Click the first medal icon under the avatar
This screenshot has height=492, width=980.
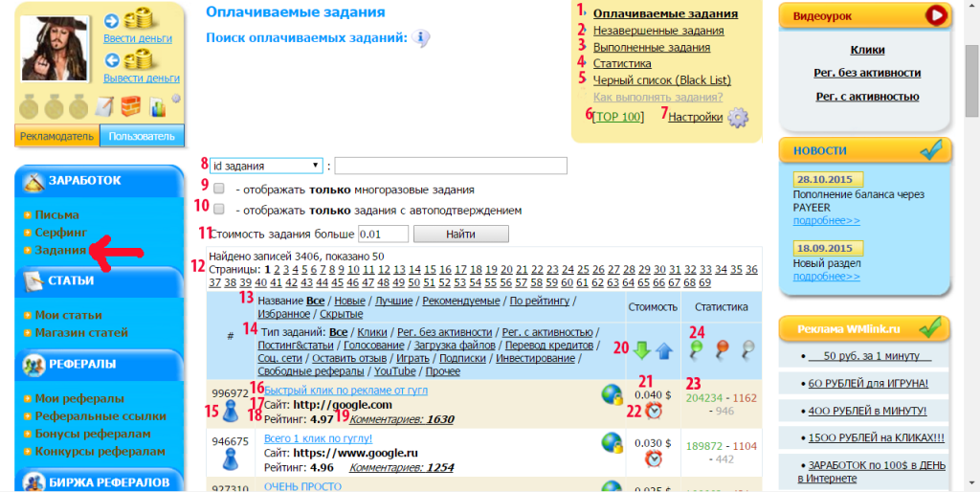(x=29, y=107)
